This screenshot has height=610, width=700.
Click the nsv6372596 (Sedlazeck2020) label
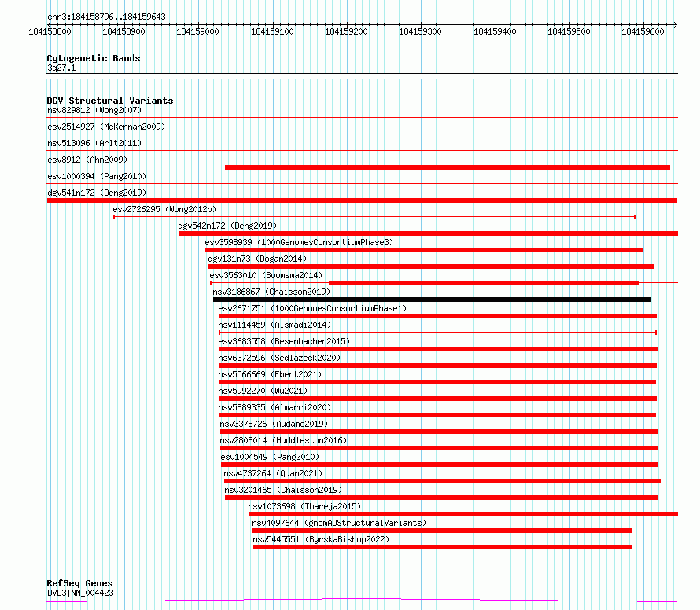pyautogui.click(x=279, y=358)
